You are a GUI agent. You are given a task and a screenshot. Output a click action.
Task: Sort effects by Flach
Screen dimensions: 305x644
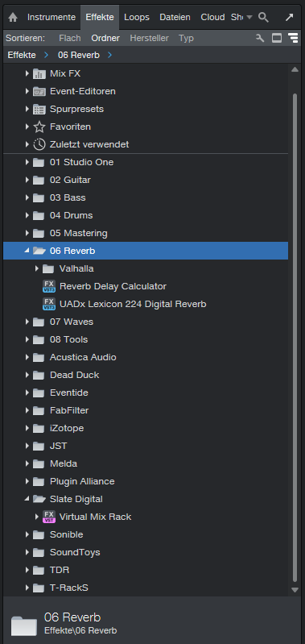(70, 38)
